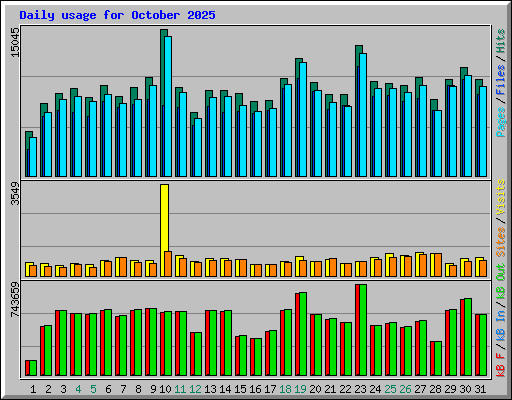
Task: Click day 28 label on the x-axis
Action: click(x=435, y=389)
